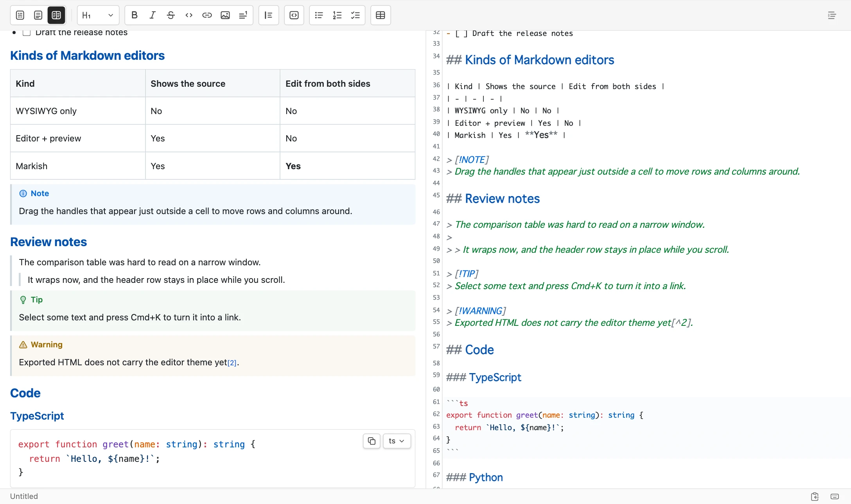The height and width of the screenshot is (504, 851).
Task: Check the 'Draft the release notes' checkbox
Action: tap(27, 32)
